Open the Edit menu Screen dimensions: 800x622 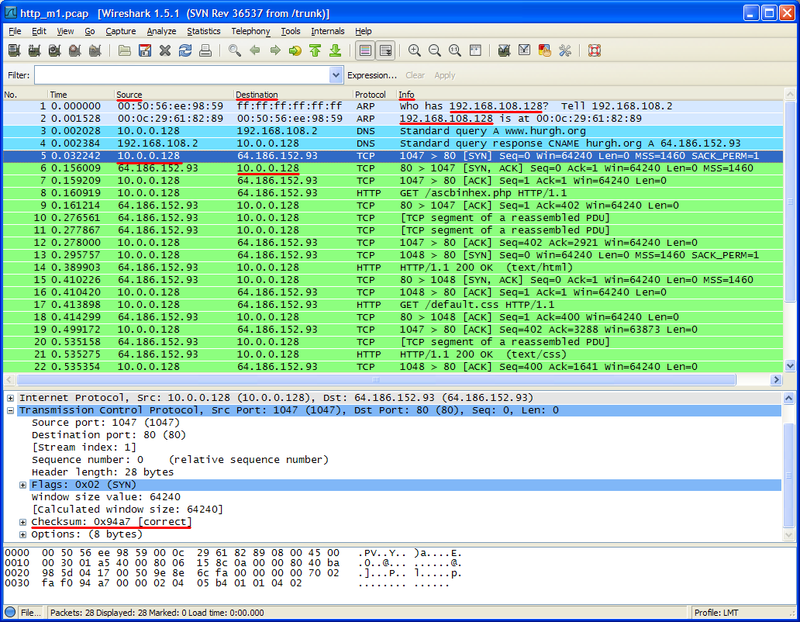pos(39,31)
